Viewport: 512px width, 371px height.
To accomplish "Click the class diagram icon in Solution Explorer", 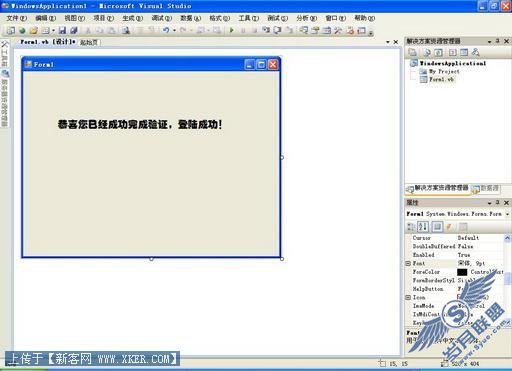I will click(x=476, y=52).
